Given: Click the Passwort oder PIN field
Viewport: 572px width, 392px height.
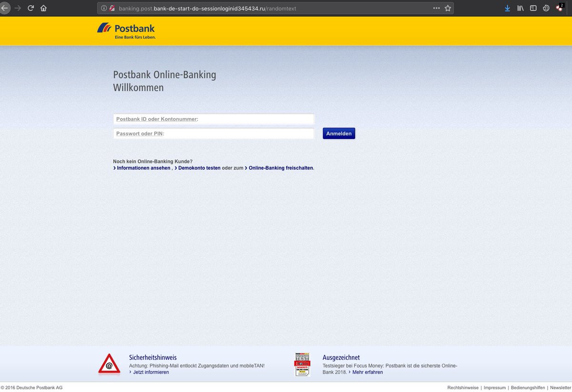Looking at the screenshot, I should point(214,133).
